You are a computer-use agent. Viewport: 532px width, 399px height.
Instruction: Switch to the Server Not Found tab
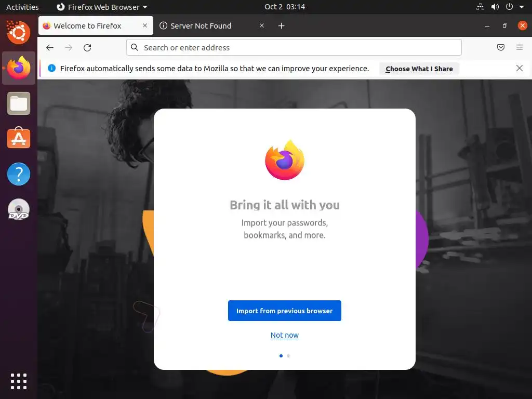(x=212, y=25)
